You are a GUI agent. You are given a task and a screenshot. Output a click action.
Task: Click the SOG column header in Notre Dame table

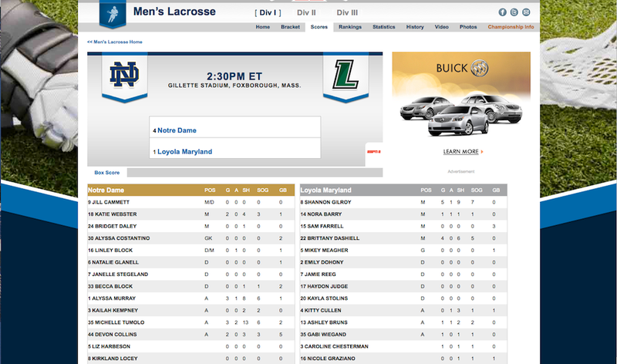click(x=262, y=190)
